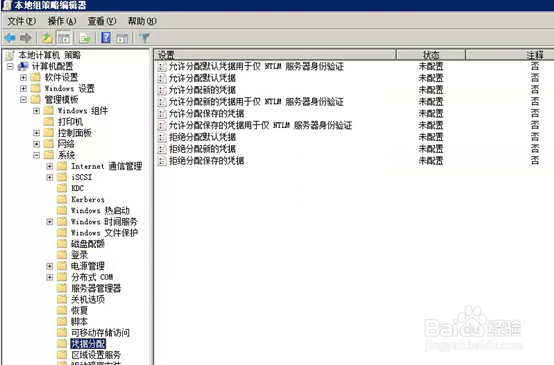Expand the 网络 node
This screenshot has width=554, height=365.
click(x=36, y=144)
